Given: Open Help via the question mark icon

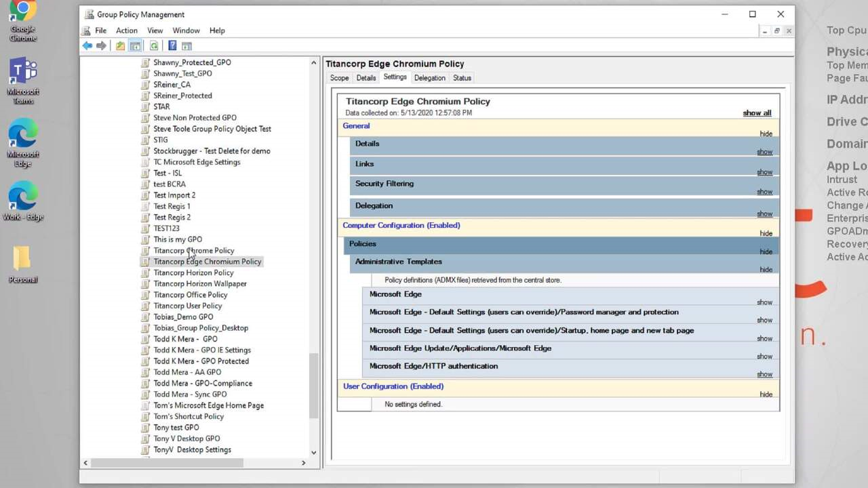Looking at the screenshot, I should pyautogui.click(x=172, y=45).
